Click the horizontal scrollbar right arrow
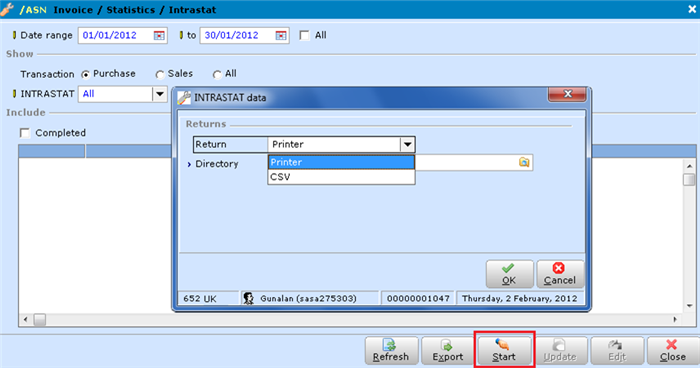This screenshot has height=368, width=700. coord(675,320)
